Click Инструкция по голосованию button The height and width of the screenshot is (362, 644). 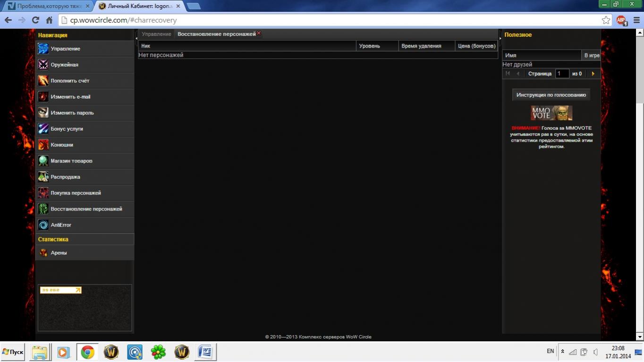pyautogui.click(x=551, y=95)
